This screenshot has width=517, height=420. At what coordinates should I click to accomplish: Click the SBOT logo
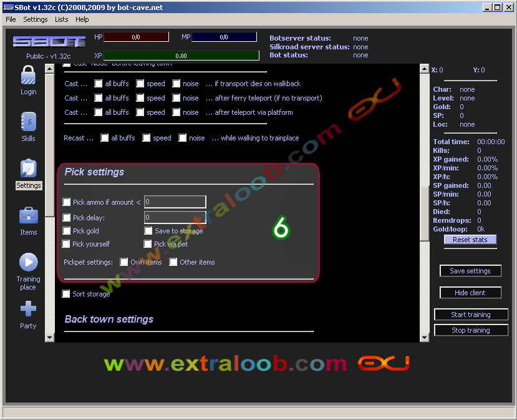click(x=49, y=42)
